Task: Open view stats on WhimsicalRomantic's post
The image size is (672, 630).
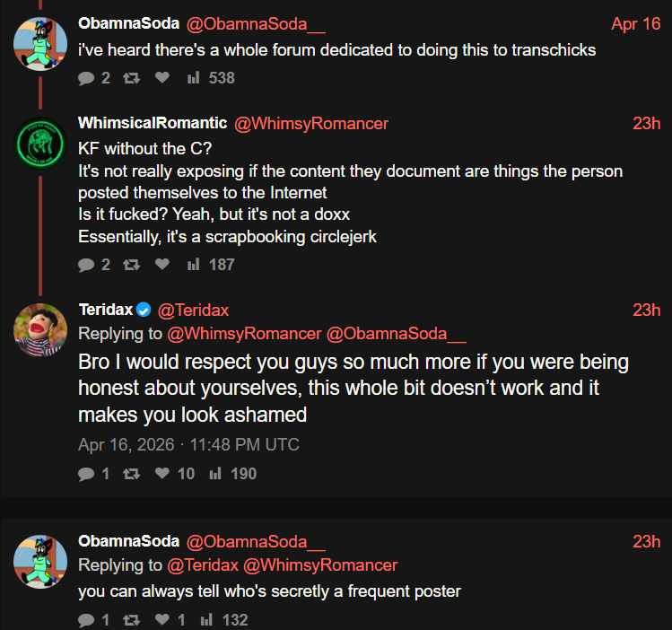Action: [x=193, y=265]
